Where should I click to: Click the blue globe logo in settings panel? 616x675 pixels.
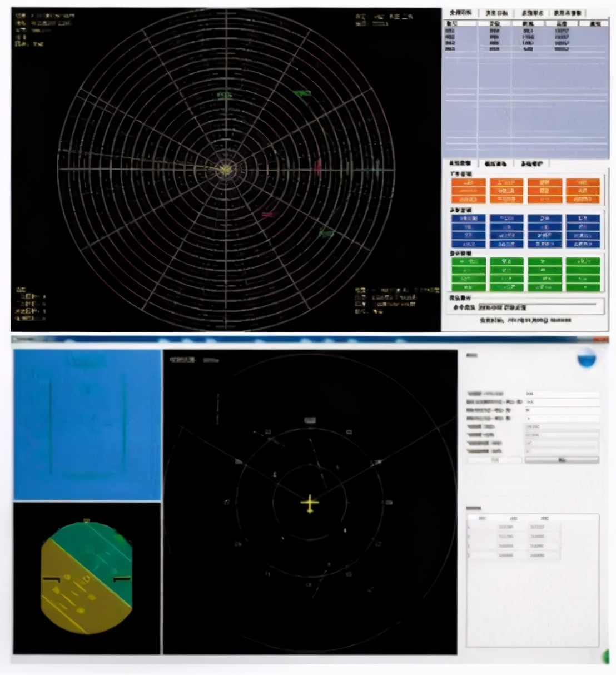[x=586, y=359]
